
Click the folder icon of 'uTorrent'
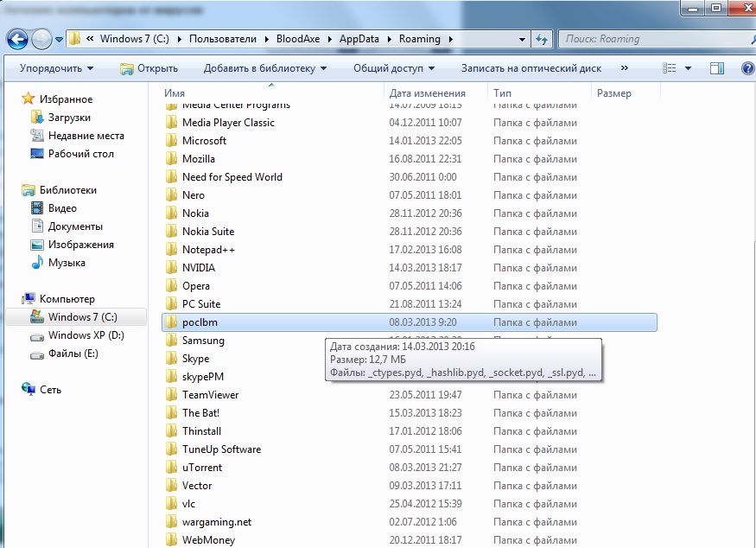(x=171, y=468)
